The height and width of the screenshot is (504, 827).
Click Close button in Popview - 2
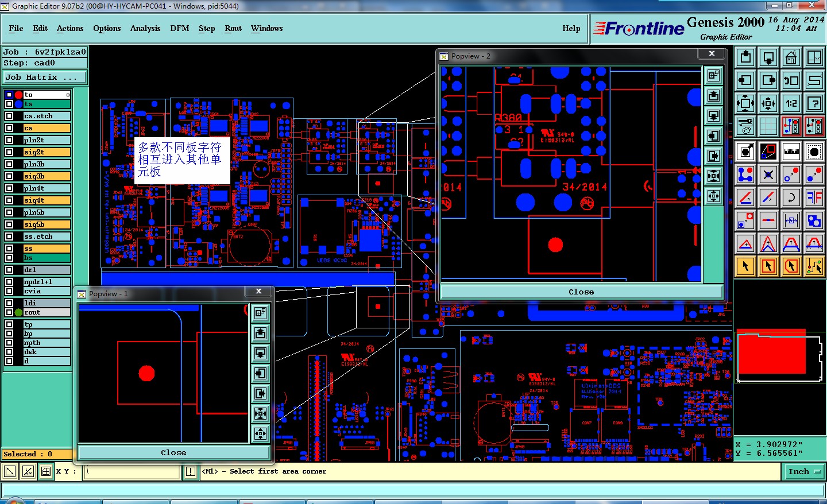[x=581, y=292]
